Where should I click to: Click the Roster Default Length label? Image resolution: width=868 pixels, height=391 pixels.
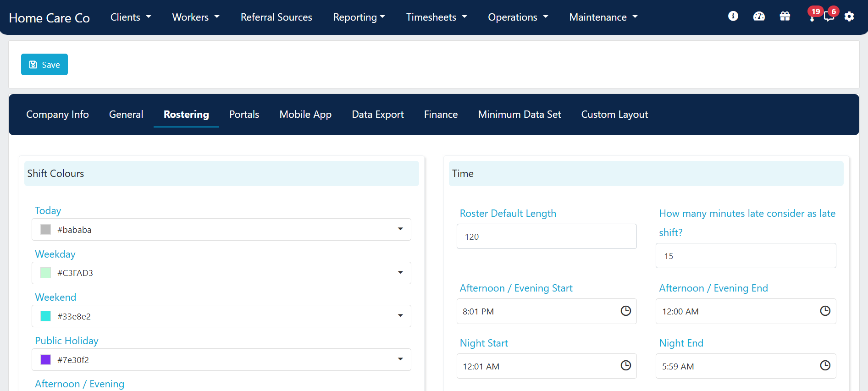coord(508,213)
